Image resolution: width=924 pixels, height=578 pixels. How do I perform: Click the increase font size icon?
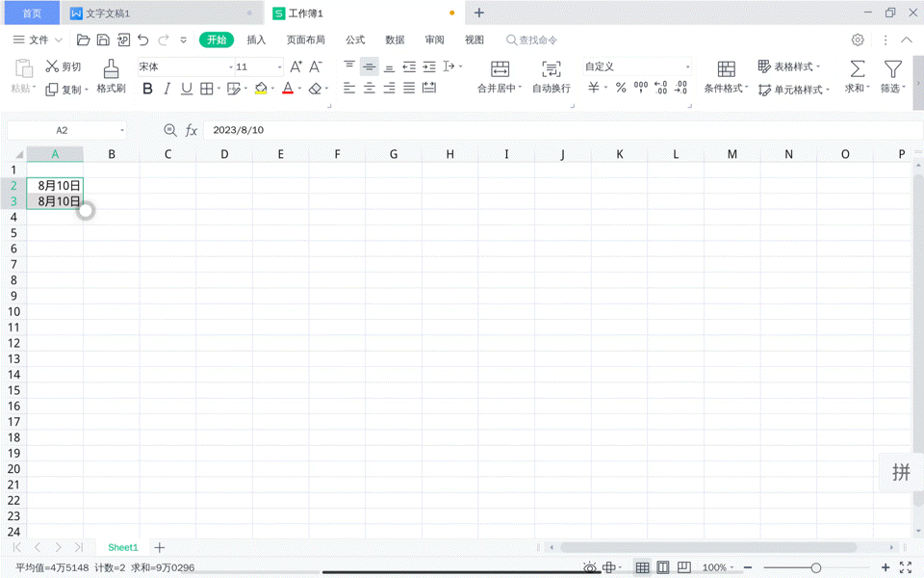click(295, 66)
